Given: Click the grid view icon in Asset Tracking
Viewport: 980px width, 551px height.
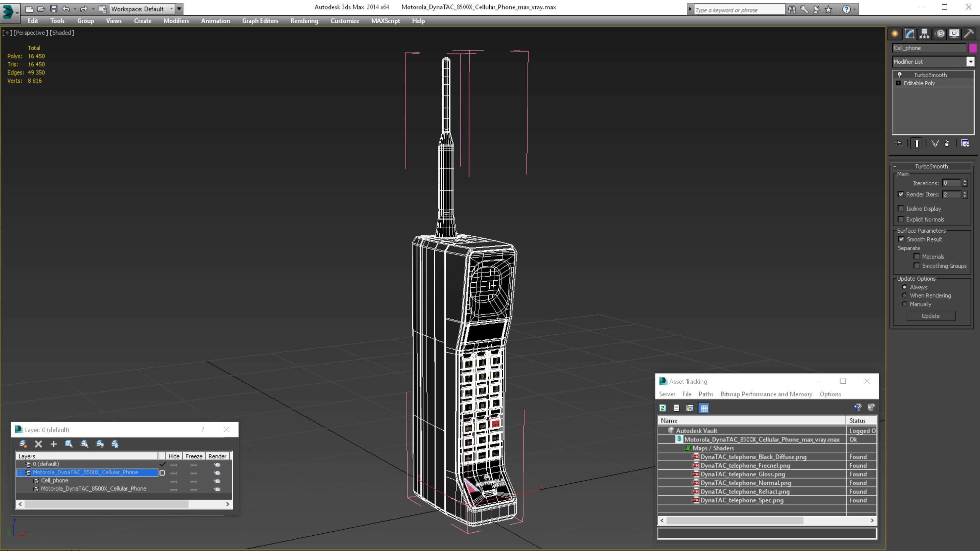Looking at the screenshot, I should pyautogui.click(x=704, y=408).
